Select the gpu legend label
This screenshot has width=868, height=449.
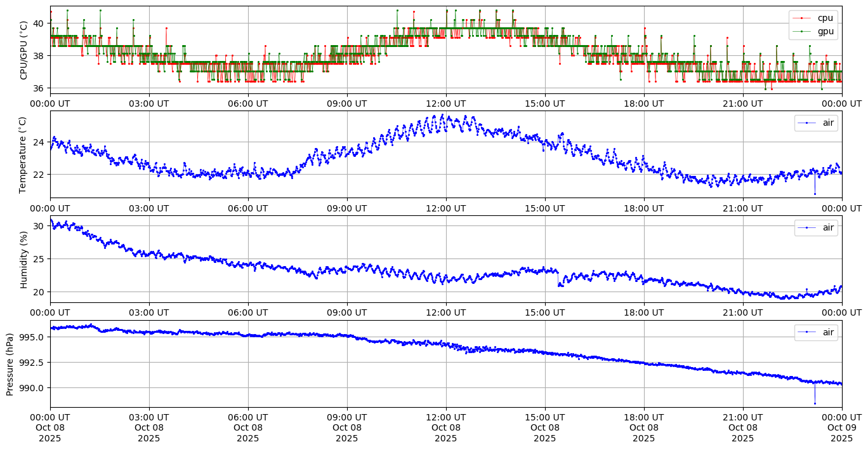pyautogui.click(x=825, y=31)
